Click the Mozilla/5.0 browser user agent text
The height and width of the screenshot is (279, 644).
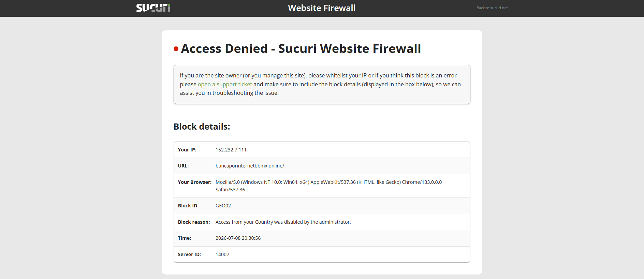328,186
